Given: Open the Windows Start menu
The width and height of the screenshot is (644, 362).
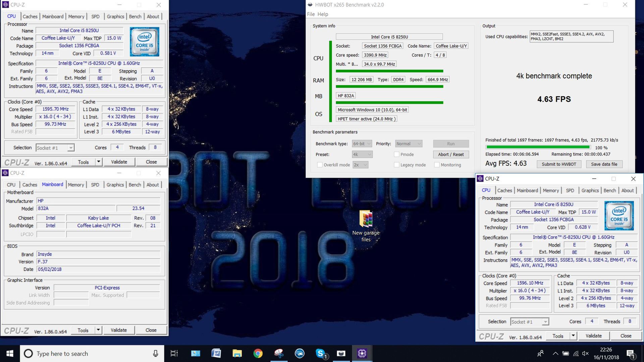Looking at the screenshot, I should (x=10, y=354).
